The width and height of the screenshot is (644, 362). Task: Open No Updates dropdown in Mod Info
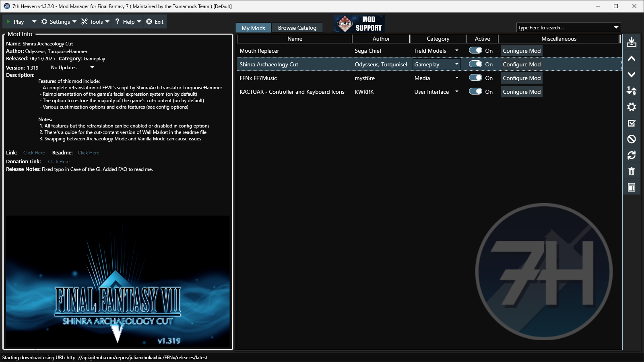[92, 68]
